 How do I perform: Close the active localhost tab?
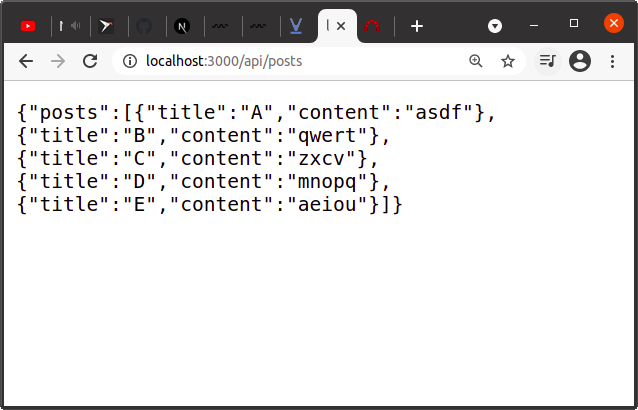click(341, 26)
